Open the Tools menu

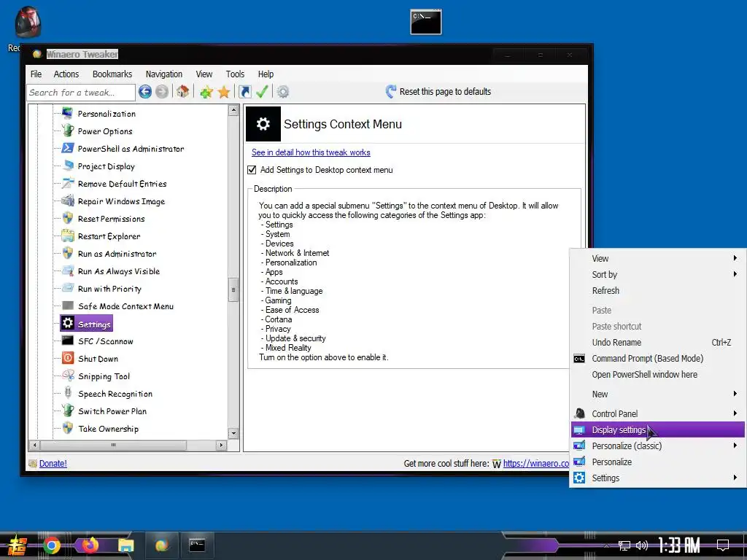[235, 74]
